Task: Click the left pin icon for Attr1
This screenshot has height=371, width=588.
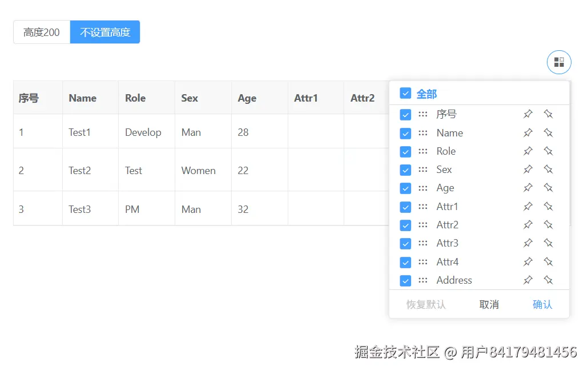Action: [528, 207]
